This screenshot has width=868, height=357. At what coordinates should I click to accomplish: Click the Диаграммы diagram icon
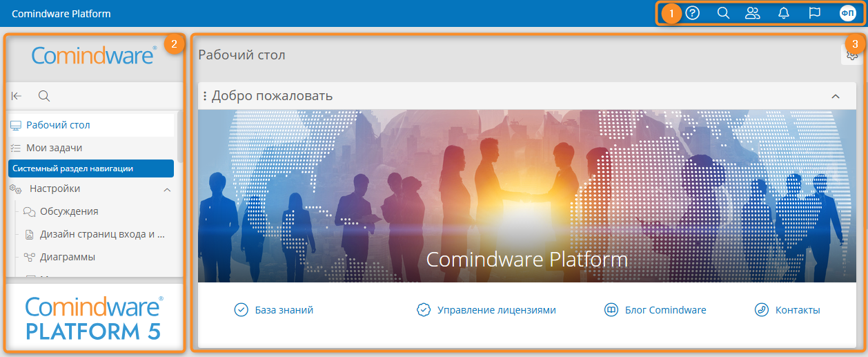click(30, 258)
